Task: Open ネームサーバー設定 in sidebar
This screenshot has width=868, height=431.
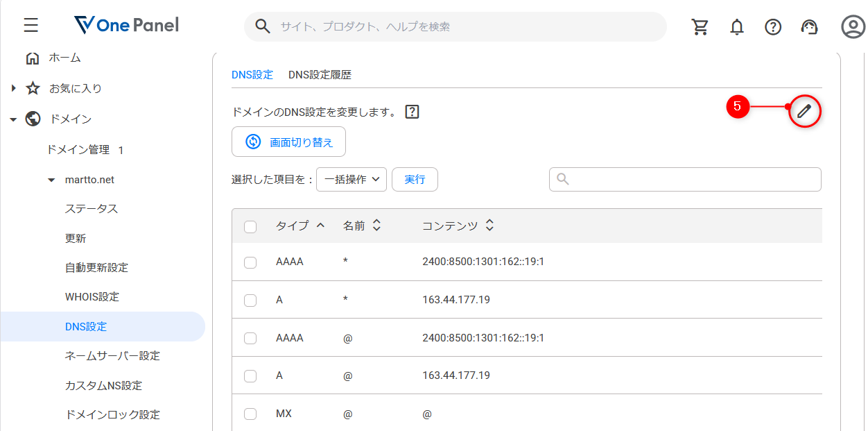Action: pyautogui.click(x=112, y=355)
